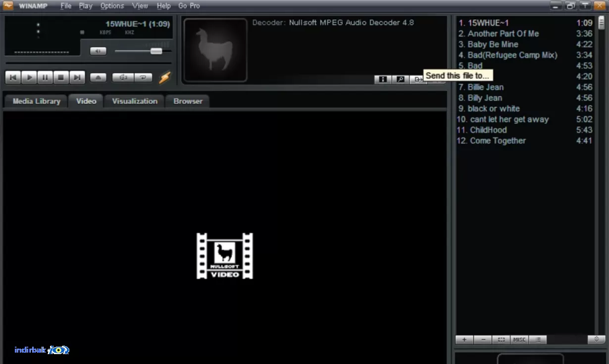Pause the current track

45,77
